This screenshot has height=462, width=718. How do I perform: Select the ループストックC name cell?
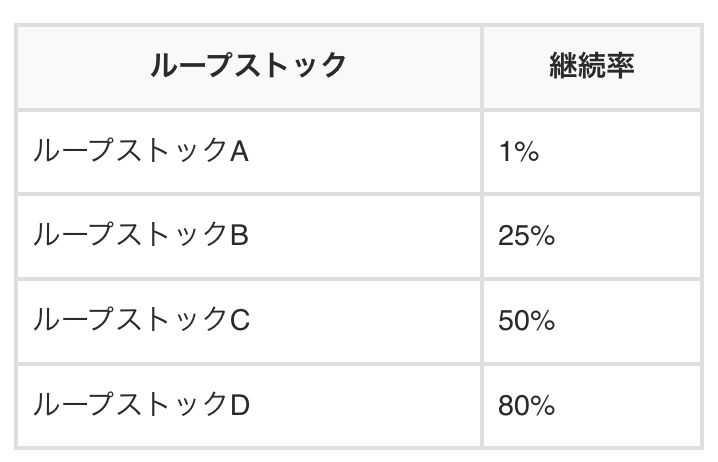click(x=141, y=320)
